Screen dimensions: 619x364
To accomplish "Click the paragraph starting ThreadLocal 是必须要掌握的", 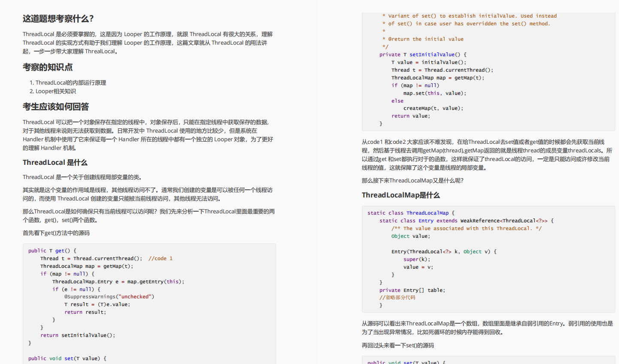I will tap(148, 43).
